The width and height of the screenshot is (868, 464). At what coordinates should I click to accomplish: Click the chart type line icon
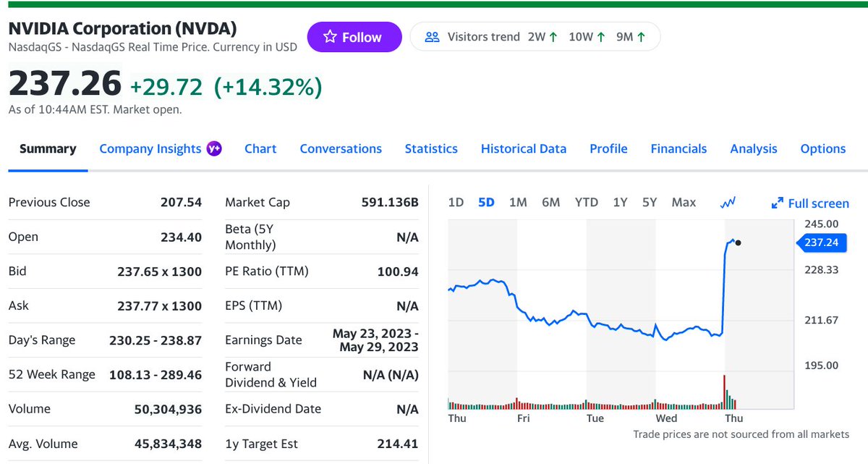(x=728, y=203)
